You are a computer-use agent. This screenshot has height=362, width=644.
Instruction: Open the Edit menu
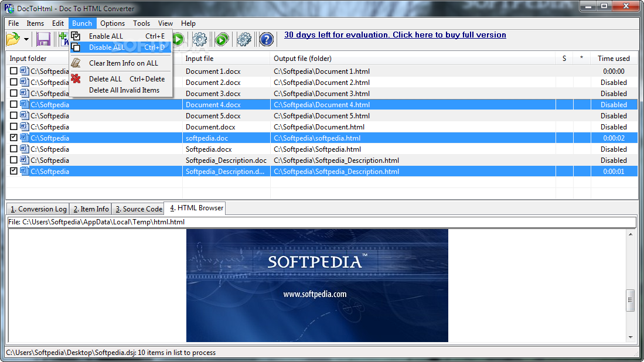58,23
